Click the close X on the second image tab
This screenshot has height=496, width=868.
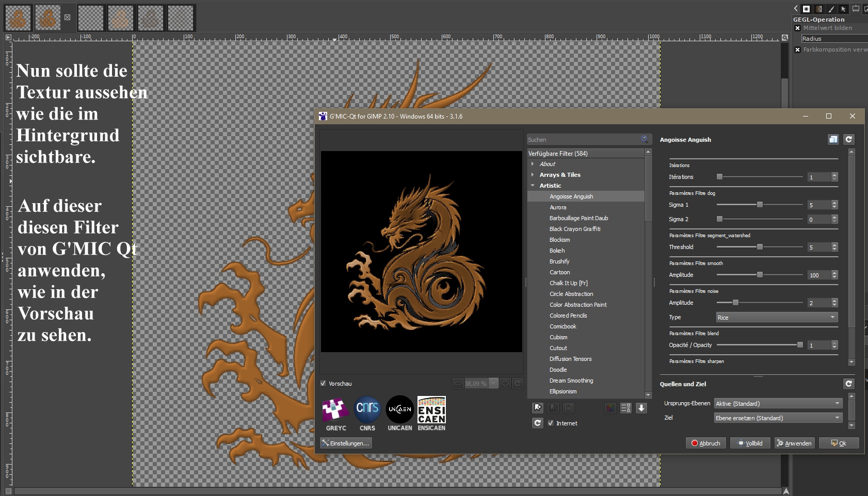(67, 17)
